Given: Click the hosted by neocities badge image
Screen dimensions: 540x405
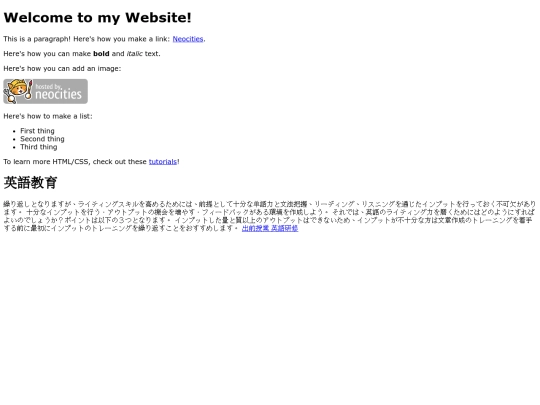Looking at the screenshot, I should [x=45, y=91].
